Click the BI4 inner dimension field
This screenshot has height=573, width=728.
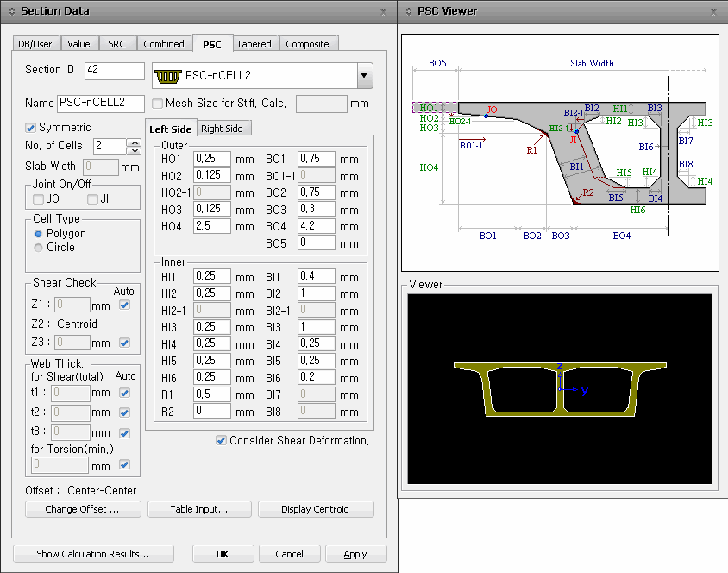[x=317, y=343]
